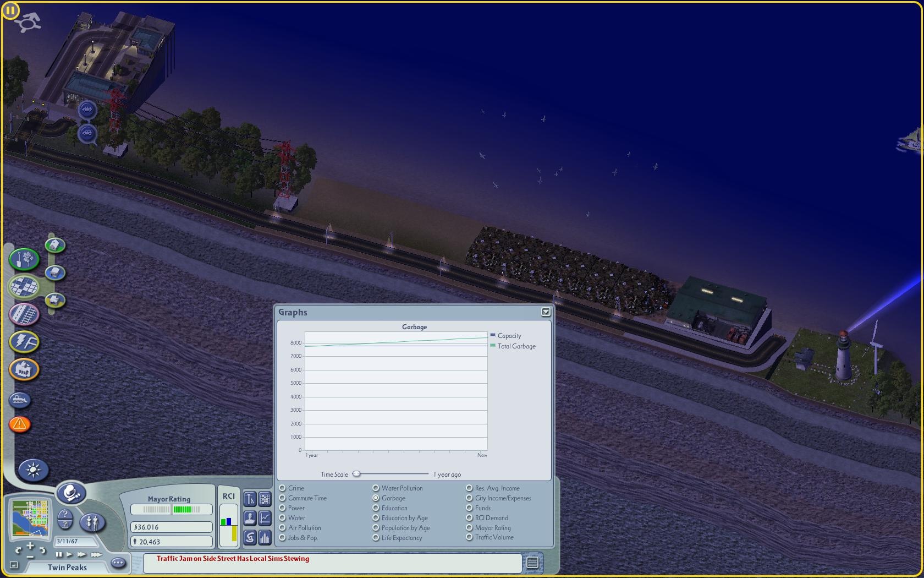Click the lower car traffic bubble
Image resolution: width=924 pixels, height=578 pixels.
tap(87, 133)
